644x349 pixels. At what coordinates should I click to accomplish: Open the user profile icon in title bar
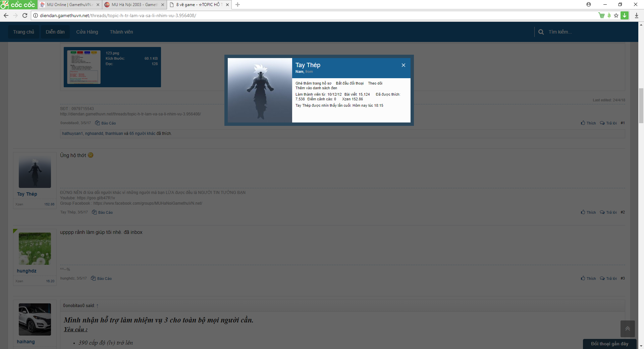click(589, 4)
